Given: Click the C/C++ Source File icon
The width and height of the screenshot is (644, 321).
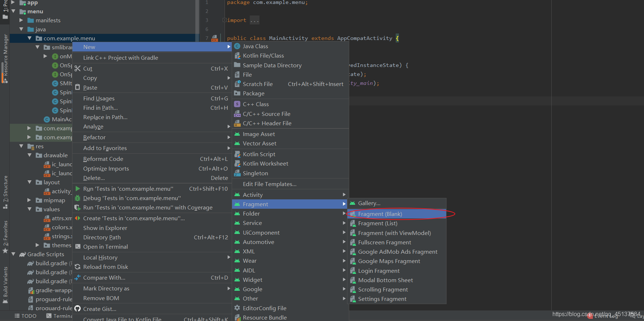Looking at the screenshot, I should [237, 114].
